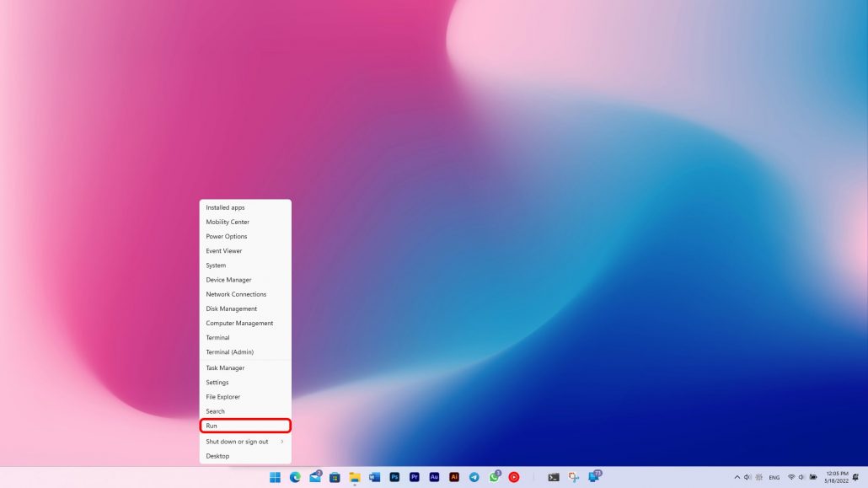Open Photoshop from the taskbar

394,477
